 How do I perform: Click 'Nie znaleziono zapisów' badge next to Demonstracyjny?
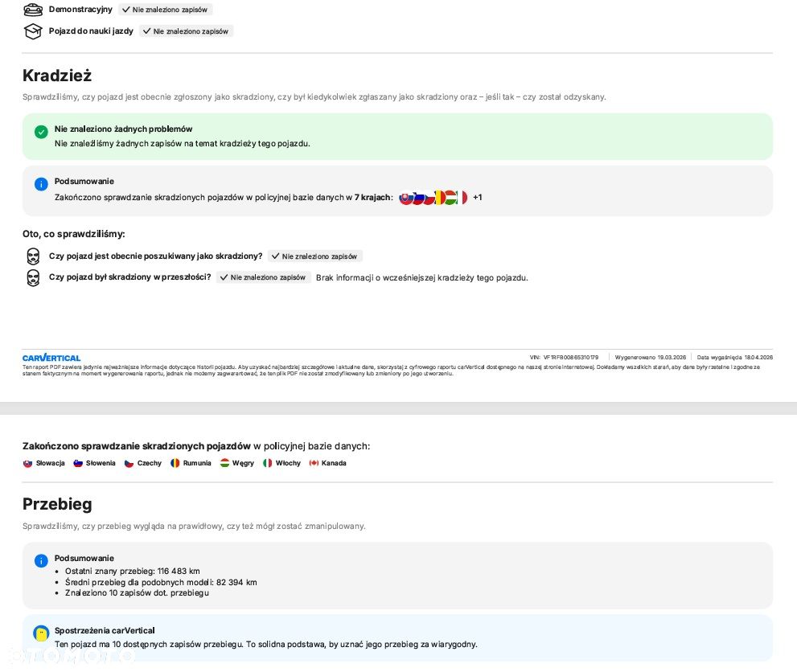point(165,10)
